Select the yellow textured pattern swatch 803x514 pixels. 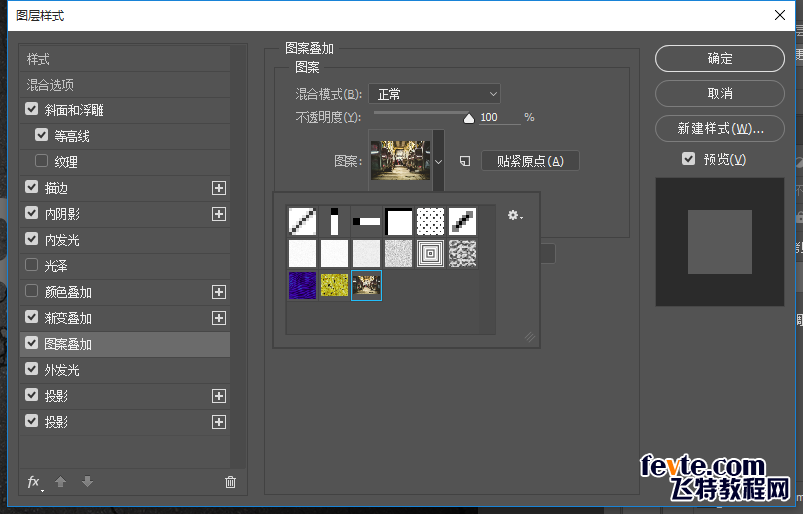pos(334,285)
